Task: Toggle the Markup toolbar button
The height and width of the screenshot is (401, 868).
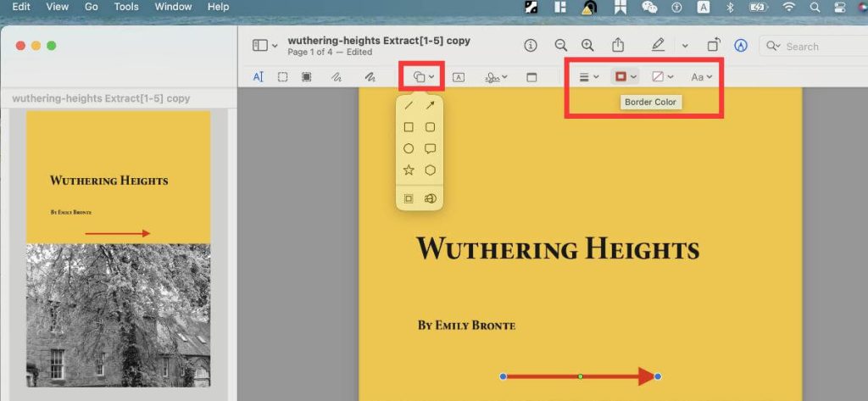Action: coord(741,46)
